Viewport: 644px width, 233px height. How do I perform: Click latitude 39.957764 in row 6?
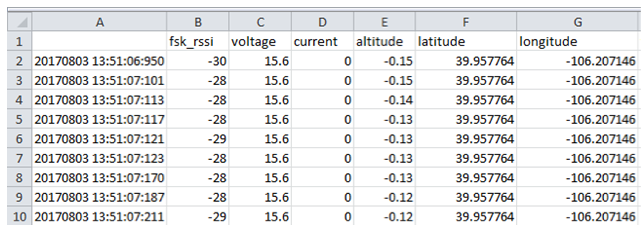click(x=466, y=138)
